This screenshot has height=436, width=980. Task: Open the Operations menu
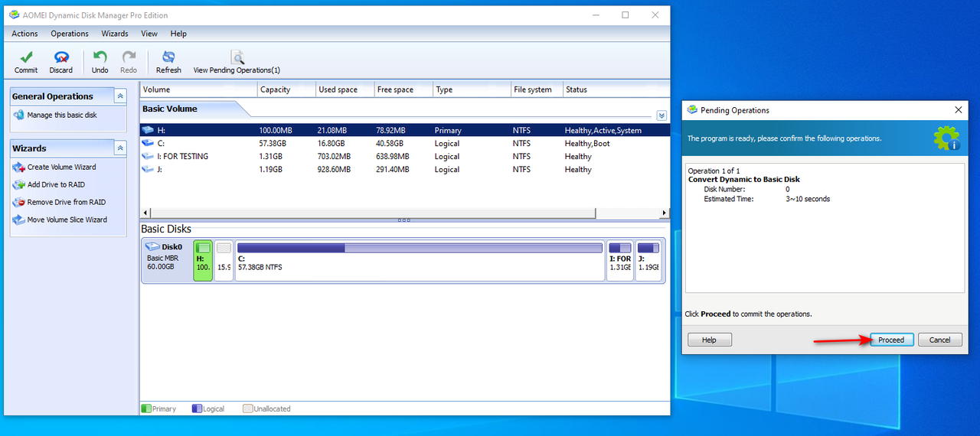(x=70, y=34)
